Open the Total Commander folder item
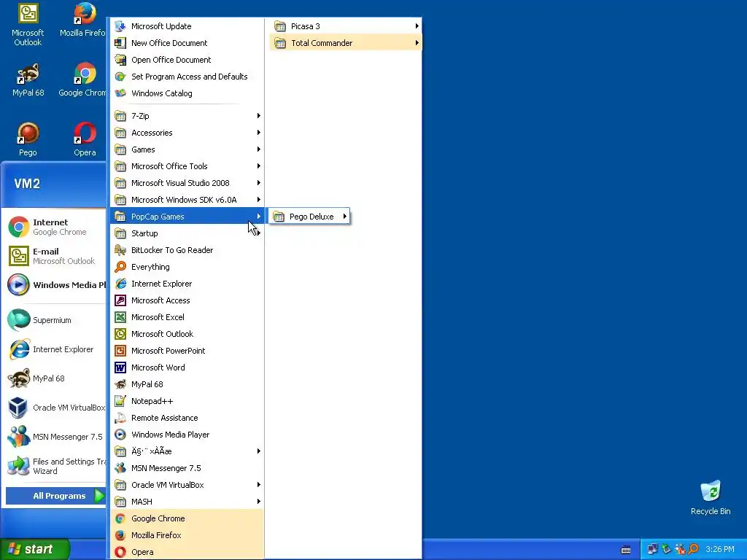The height and width of the screenshot is (560, 747). pos(345,43)
